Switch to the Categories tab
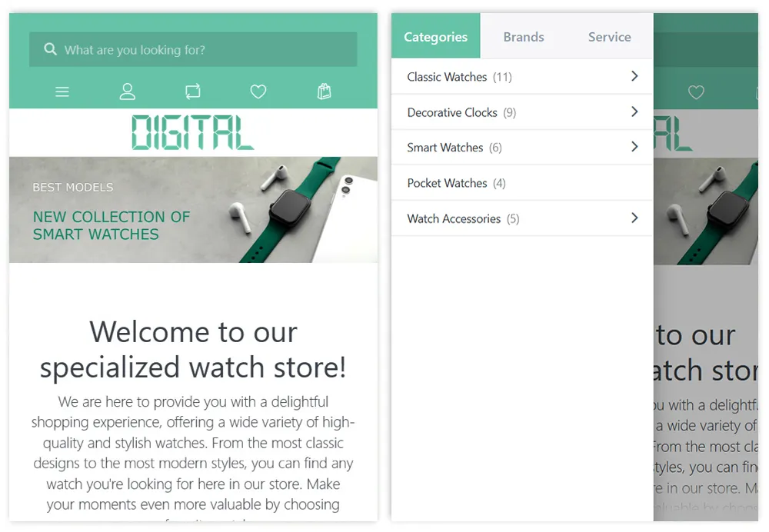The height and width of the screenshot is (532, 769). pos(435,37)
